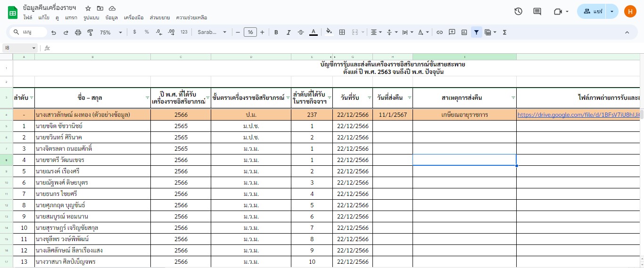Screen dimensions: 644x268
Task: Open filter dropdown for ชื่อ – สกุล column
Action: pos(147,98)
